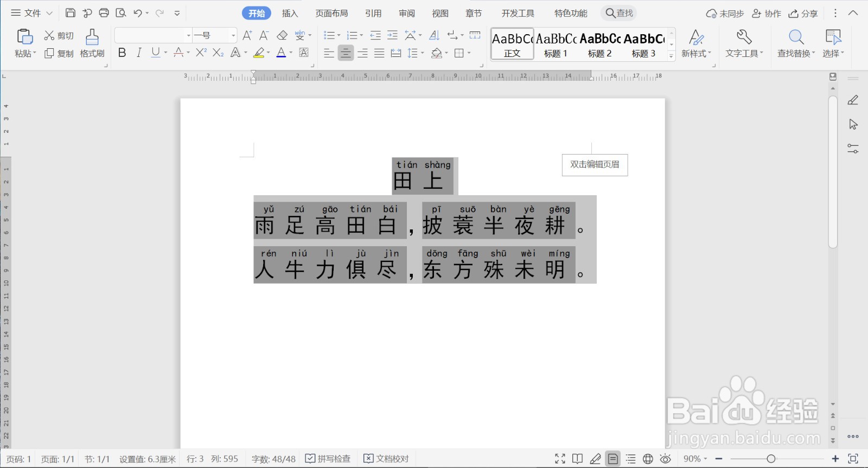Open the pen annotation tool in right sidebar
The image size is (868, 468).
tap(853, 100)
